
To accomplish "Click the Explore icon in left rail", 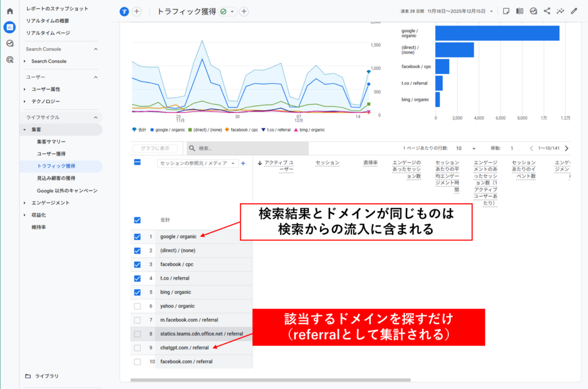I will coord(10,43).
